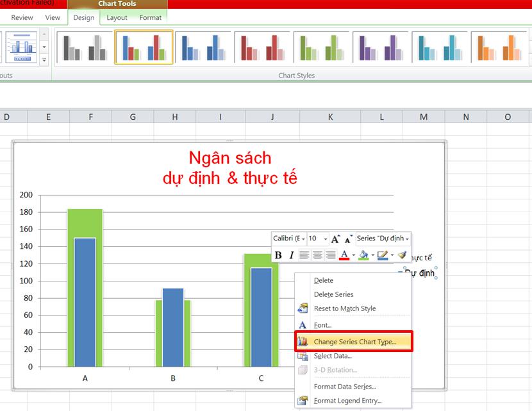Viewport: 532px width, 411px height.
Task: Choose Delete Series from context menu
Action: tap(353, 294)
